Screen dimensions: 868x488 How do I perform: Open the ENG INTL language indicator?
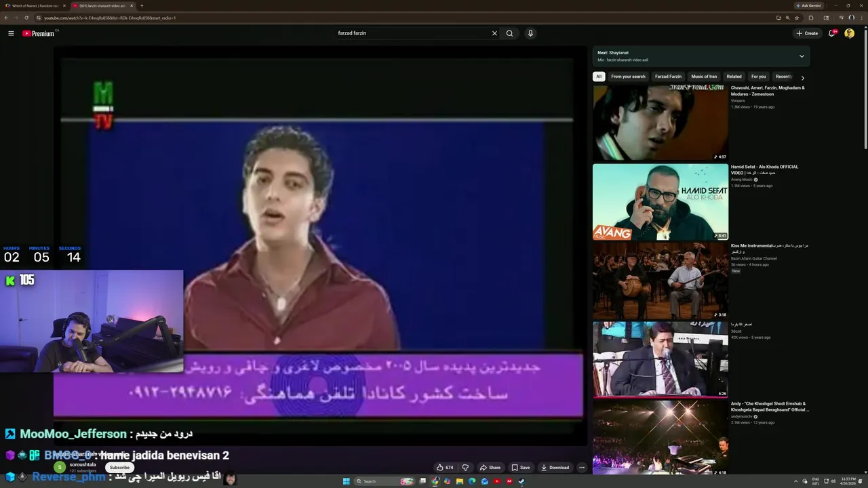[x=816, y=481]
